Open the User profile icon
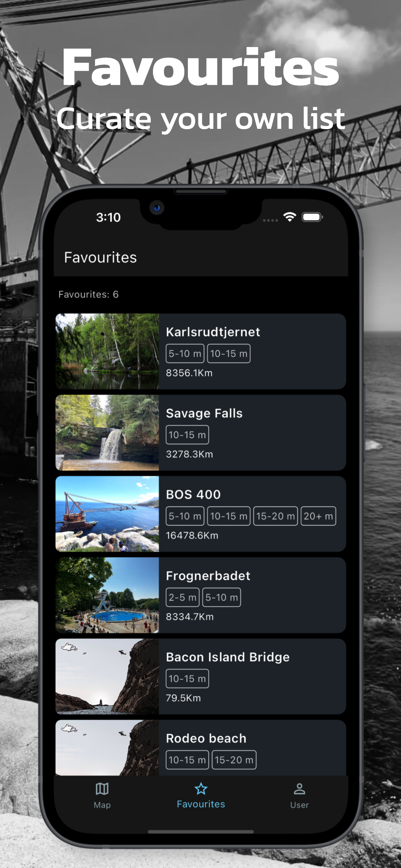Screen dimensions: 401x868 click(299, 789)
